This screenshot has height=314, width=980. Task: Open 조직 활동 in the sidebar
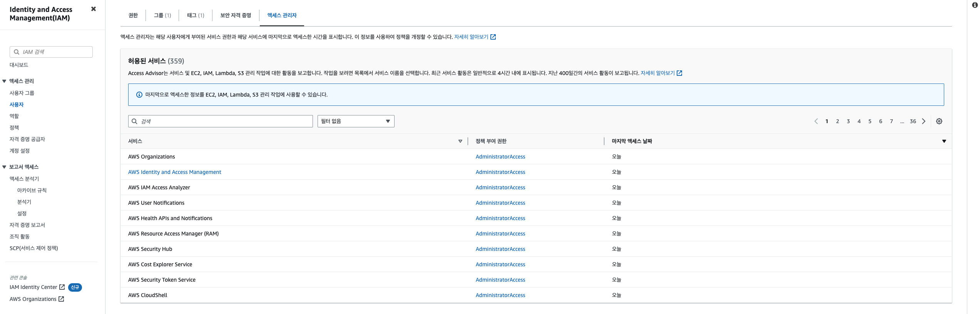coord(20,237)
